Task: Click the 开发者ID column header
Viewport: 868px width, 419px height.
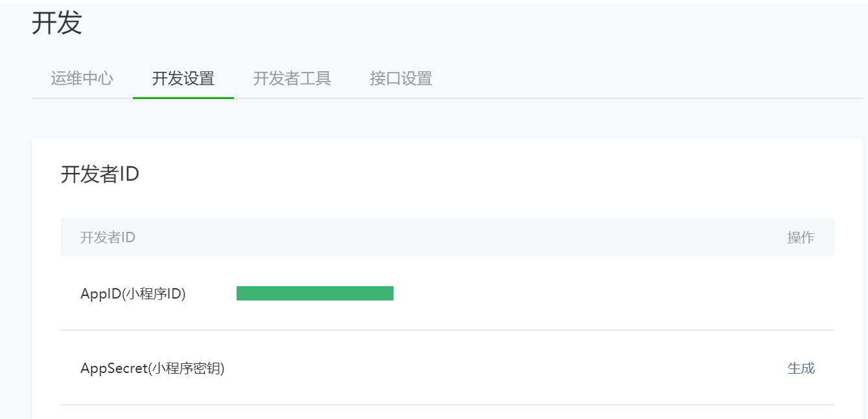Action: coord(108,237)
